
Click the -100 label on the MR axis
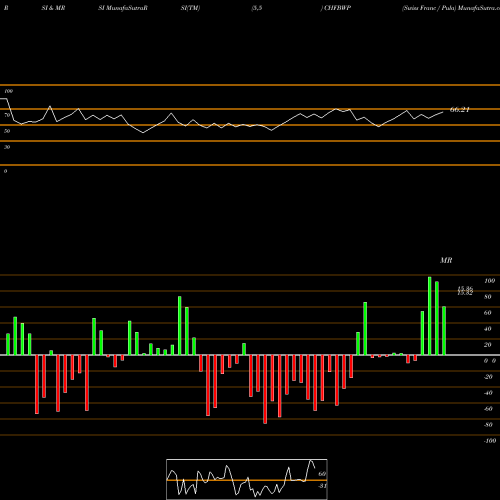pyautogui.click(x=490, y=441)
